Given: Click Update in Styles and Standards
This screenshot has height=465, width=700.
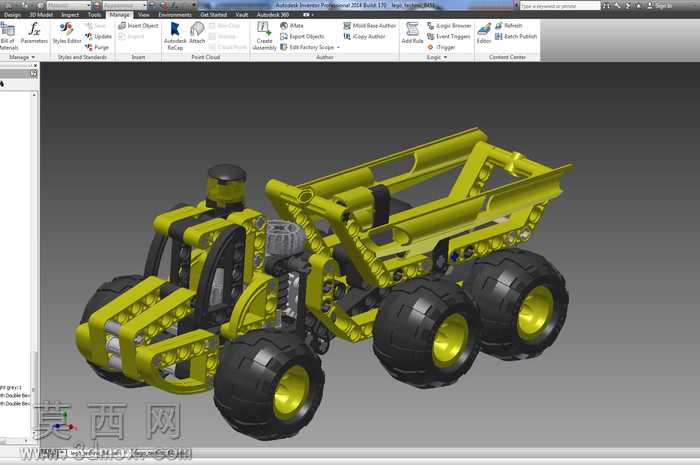Looking at the screenshot, I should (99, 36).
